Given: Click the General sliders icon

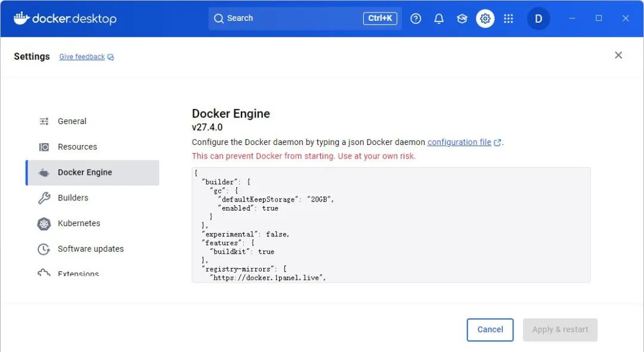Looking at the screenshot, I should pyautogui.click(x=44, y=121).
